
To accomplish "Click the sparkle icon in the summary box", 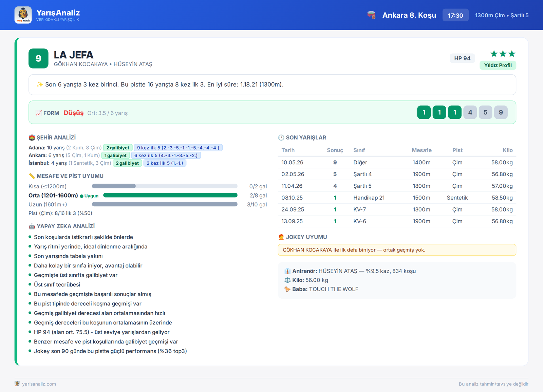I will coord(40,85).
